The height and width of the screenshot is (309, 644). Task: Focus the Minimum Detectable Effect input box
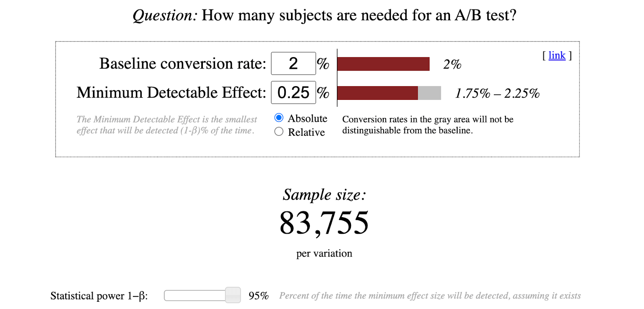click(x=293, y=93)
